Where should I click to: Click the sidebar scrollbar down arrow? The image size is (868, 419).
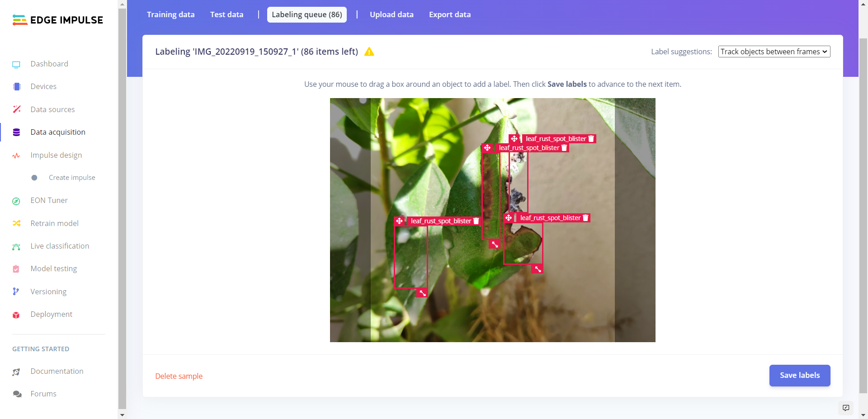[x=122, y=414]
